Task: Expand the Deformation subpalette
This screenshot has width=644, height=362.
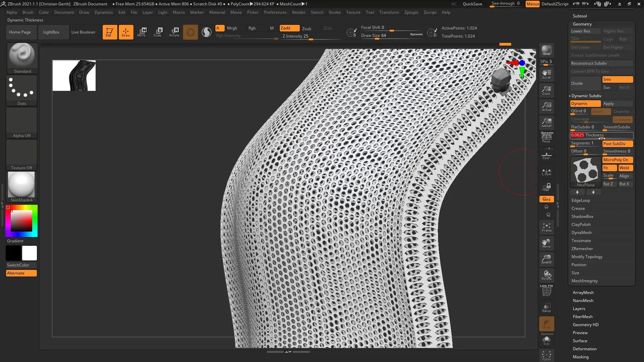Action: pos(584,349)
